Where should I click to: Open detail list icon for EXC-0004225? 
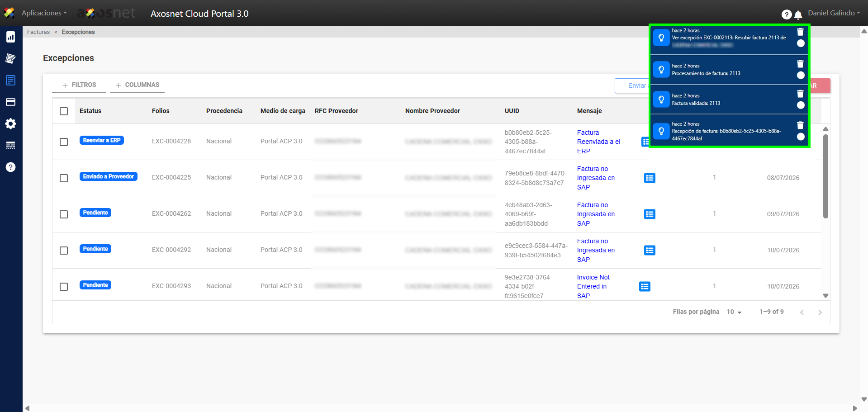click(650, 178)
